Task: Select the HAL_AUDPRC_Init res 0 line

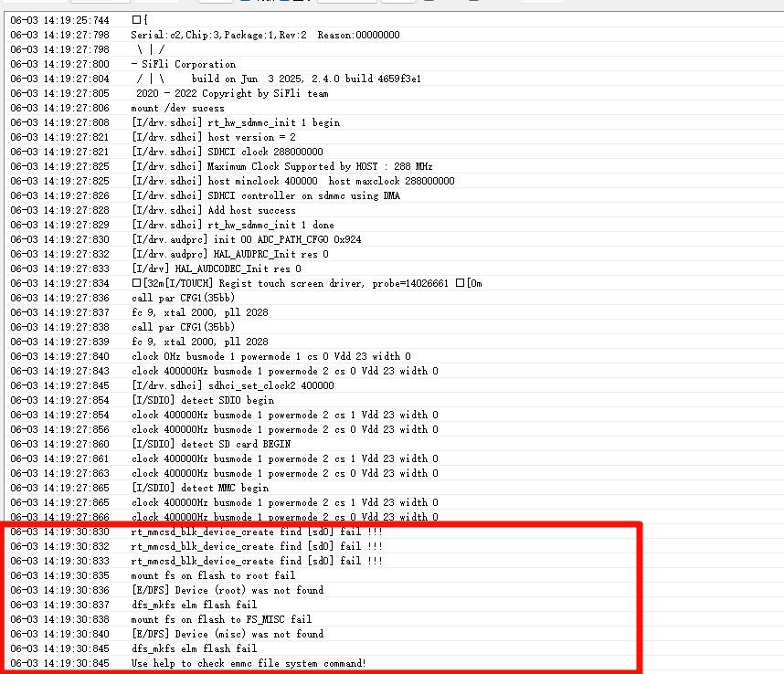Action: click(230, 254)
